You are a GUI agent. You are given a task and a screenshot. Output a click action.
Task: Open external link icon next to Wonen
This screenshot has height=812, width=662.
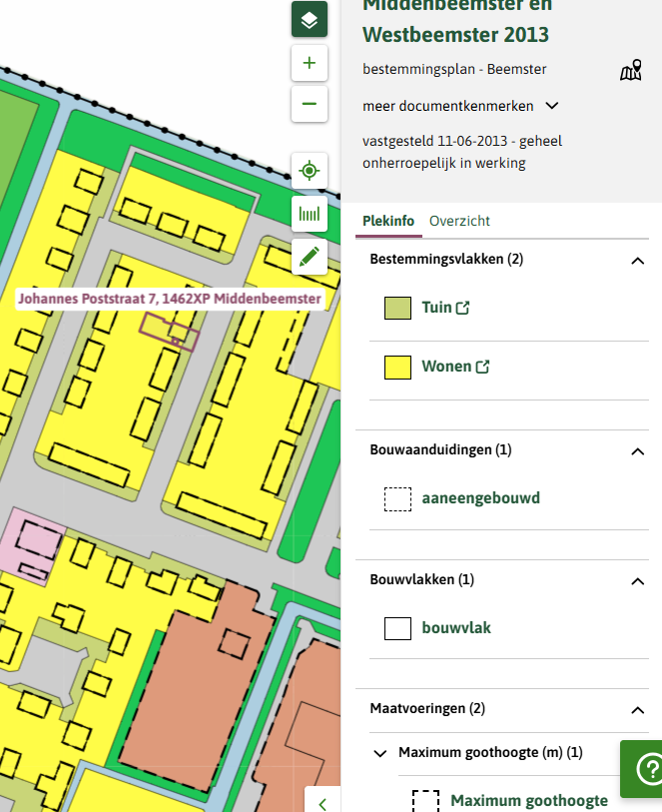(x=483, y=368)
